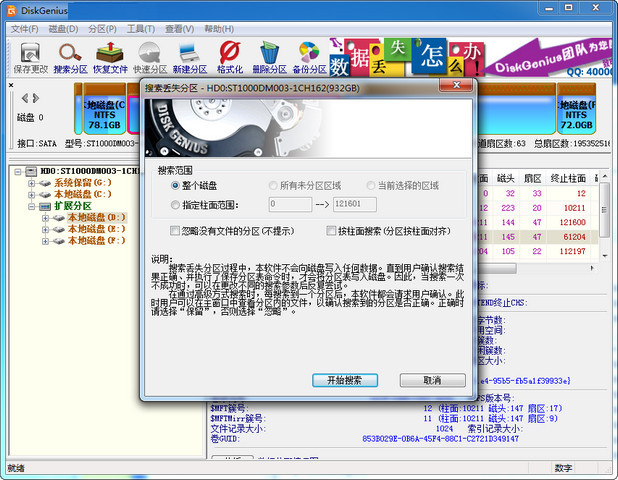Enable 按柱面搜索 checkbox
Viewport: 618px width, 480px height.
pyautogui.click(x=331, y=231)
